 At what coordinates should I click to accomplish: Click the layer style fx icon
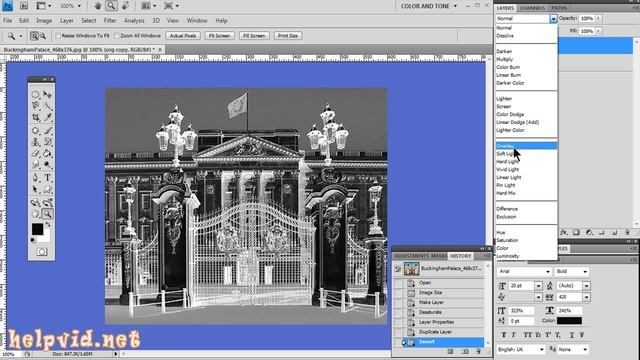tap(564, 233)
